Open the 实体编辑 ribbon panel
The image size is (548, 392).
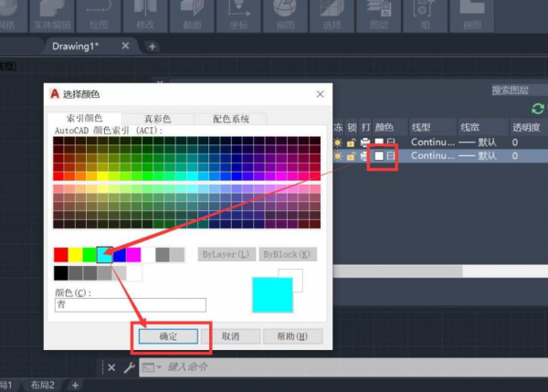point(52,16)
